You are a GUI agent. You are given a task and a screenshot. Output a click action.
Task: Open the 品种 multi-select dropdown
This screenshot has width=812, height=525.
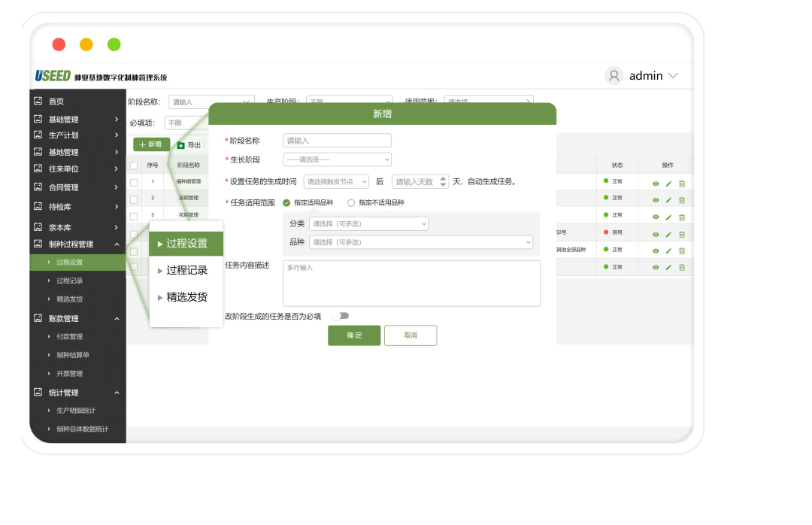tap(420, 242)
